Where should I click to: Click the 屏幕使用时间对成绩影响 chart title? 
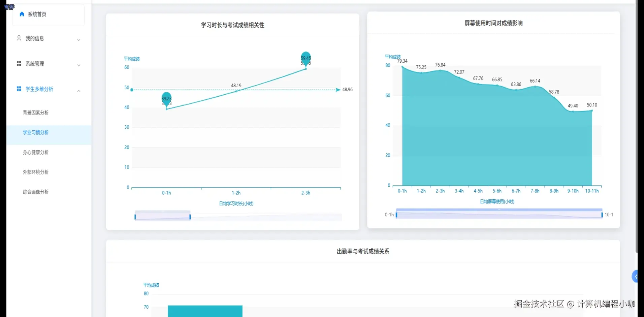click(493, 23)
